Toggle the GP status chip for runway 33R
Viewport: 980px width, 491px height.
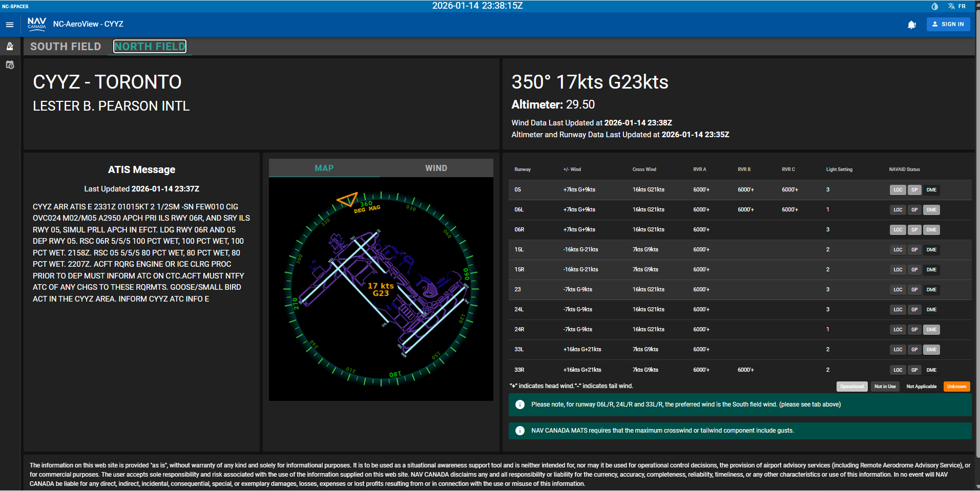pyautogui.click(x=914, y=370)
